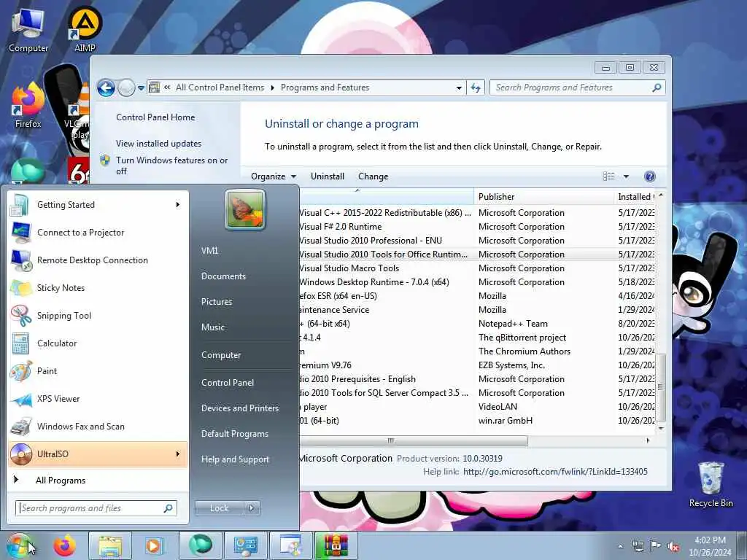Open Control Panel Home link
This screenshot has width=747, height=560.
point(155,117)
